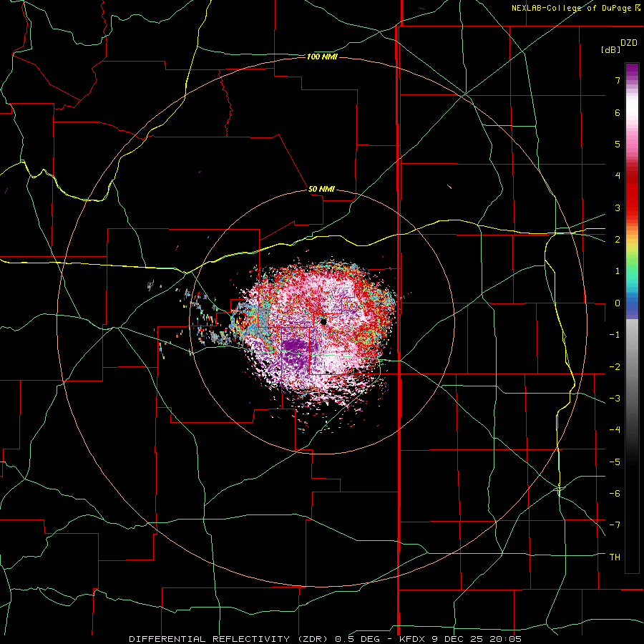Click the 6 value on color scale
This screenshot has height=644, width=644.
click(x=618, y=112)
